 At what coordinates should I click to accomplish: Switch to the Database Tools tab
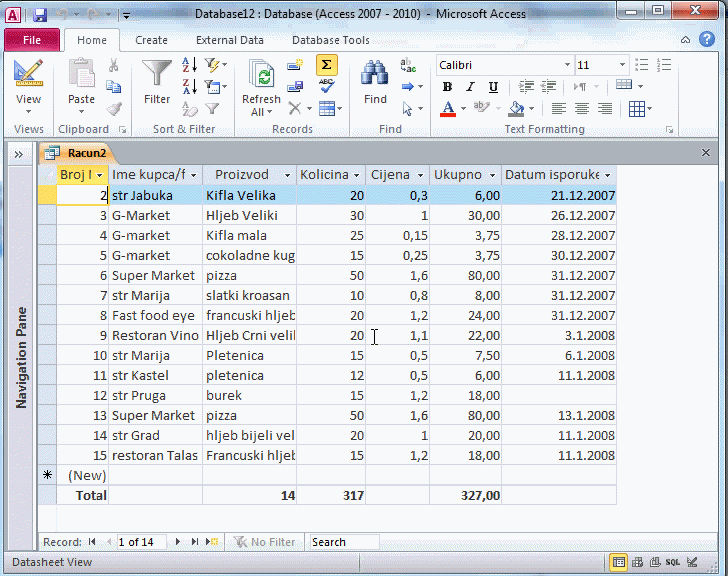click(x=331, y=40)
